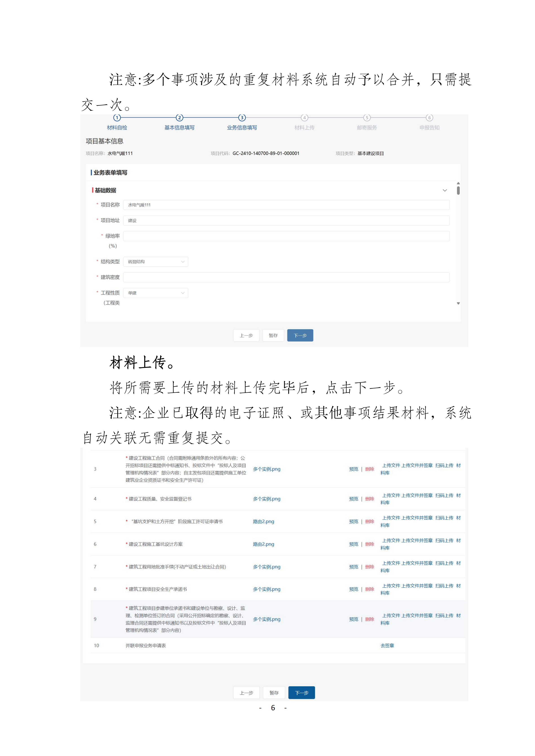Image resolution: width=535 pixels, height=756 pixels.
Task: Click step 6 circle 申报告知
Action: click(429, 118)
